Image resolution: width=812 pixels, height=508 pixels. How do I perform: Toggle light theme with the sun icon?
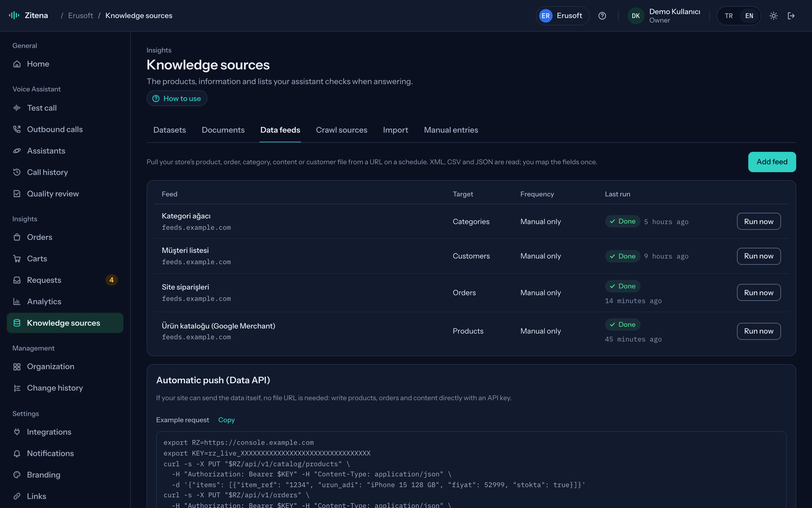tap(773, 16)
